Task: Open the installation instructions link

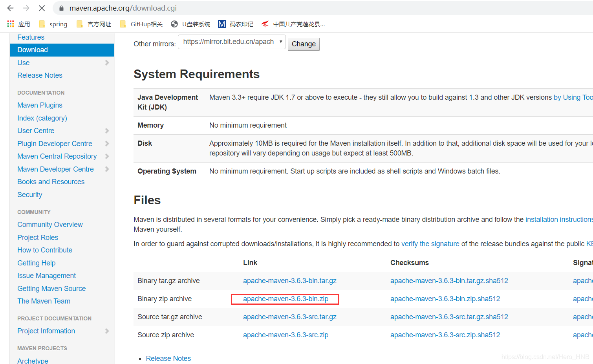Action: [559, 219]
